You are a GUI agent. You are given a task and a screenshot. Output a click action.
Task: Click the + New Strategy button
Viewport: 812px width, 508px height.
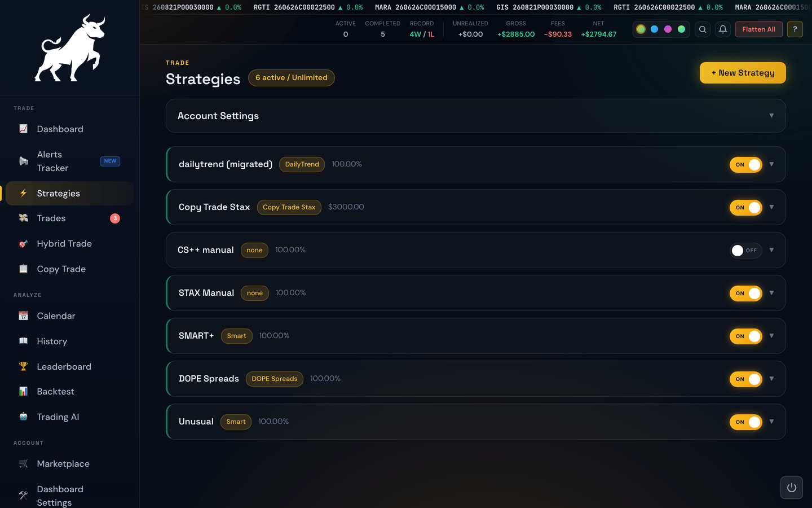pyautogui.click(x=743, y=73)
